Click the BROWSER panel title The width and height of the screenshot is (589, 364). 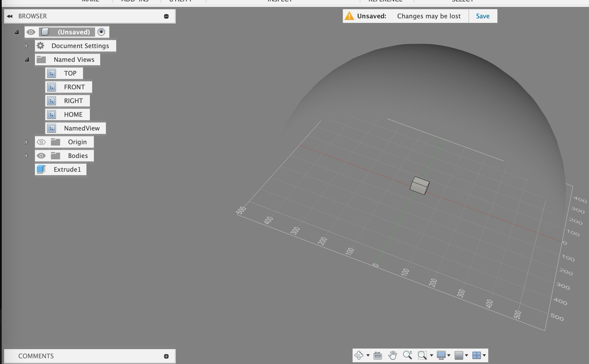[33, 16]
